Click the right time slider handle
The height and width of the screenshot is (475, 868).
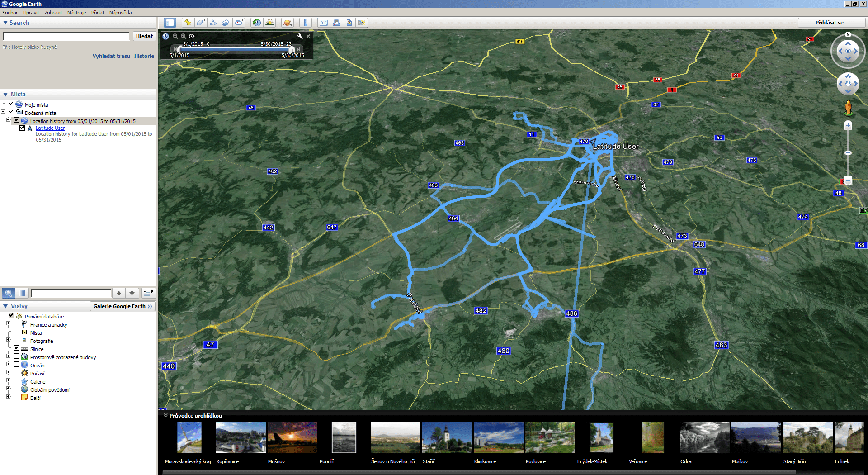(292, 49)
